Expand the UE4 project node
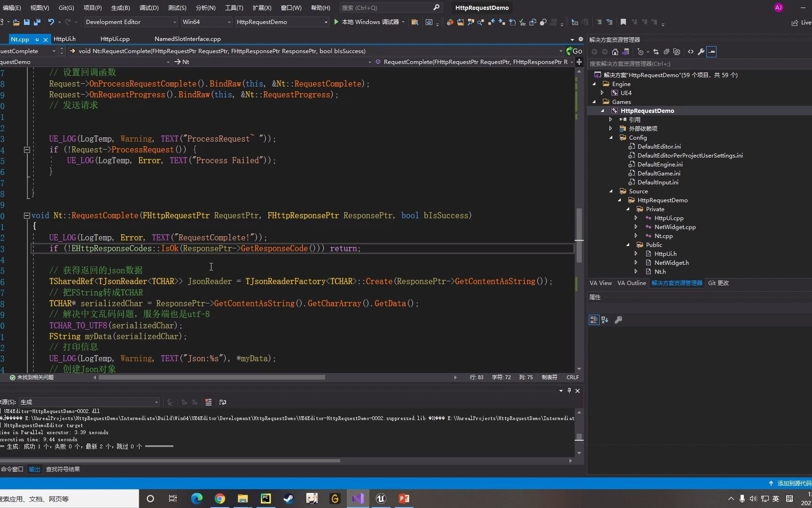812x508 pixels. tap(602, 93)
